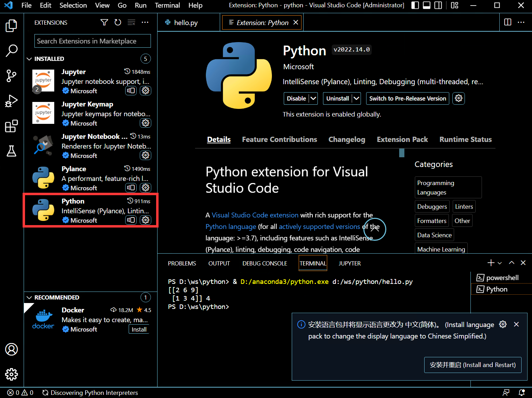Image resolution: width=532 pixels, height=398 pixels.
Task: Toggle secondary side bar visibility
Action: (x=438, y=5)
